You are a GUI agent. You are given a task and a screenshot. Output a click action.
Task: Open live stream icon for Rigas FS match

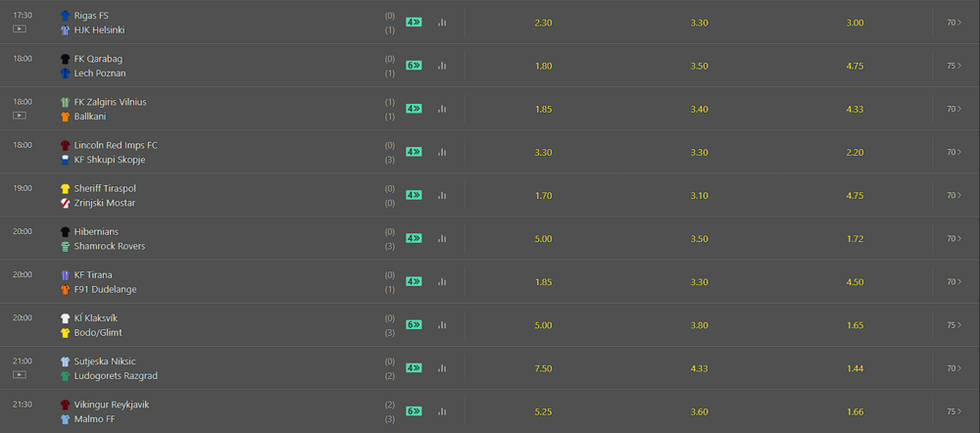click(x=20, y=28)
